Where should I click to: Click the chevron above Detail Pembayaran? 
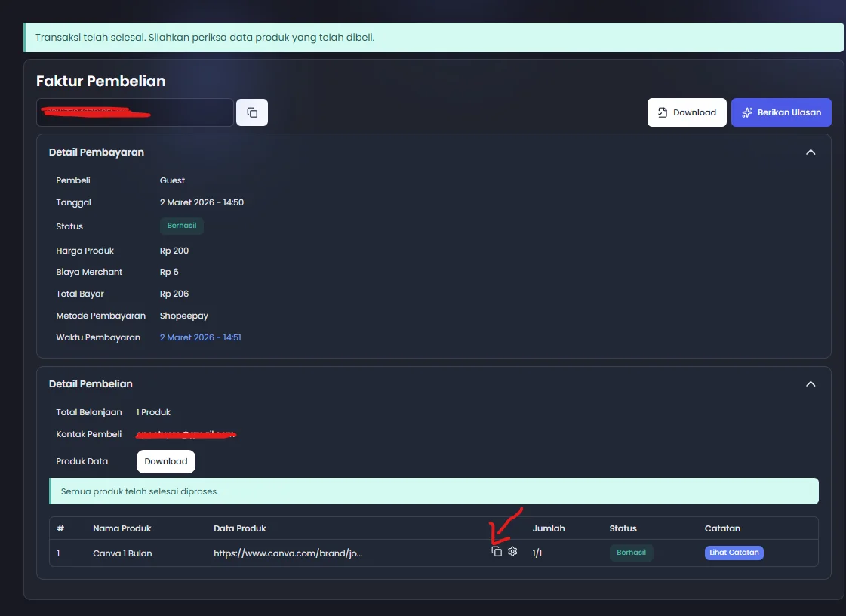811,152
